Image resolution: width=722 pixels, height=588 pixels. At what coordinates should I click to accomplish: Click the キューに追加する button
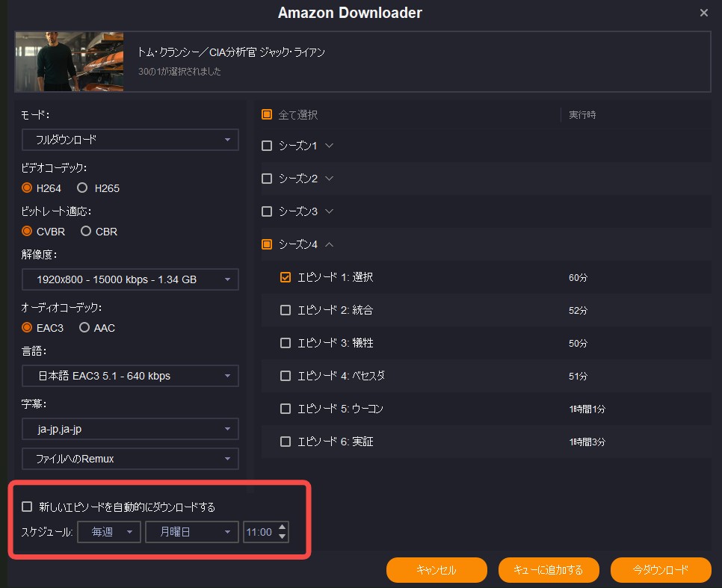549,570
